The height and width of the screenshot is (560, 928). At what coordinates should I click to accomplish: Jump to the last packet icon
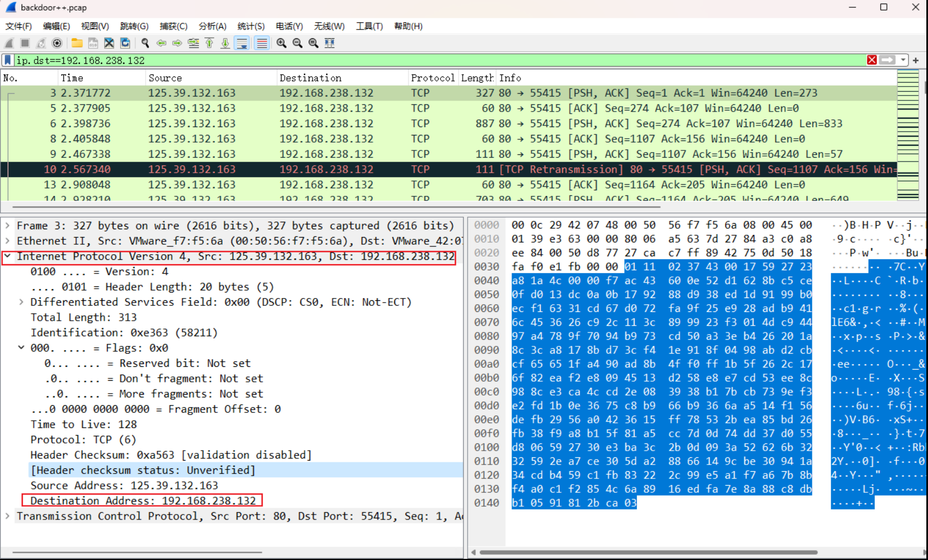coord(225,43)
